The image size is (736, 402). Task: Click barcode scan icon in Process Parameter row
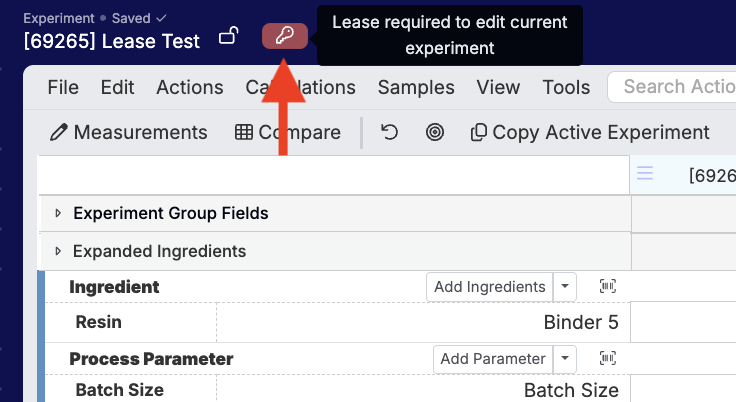pyautogui.click(x=608, y=358)
